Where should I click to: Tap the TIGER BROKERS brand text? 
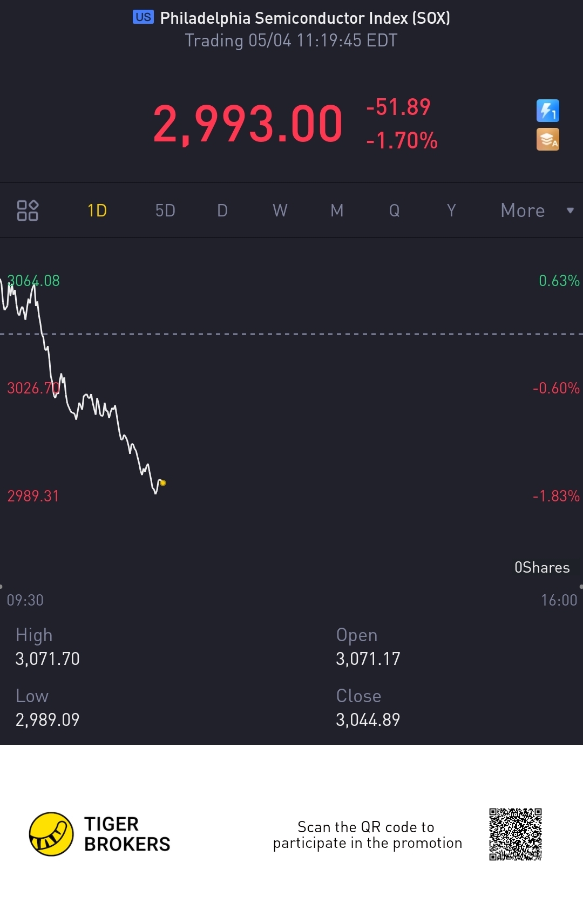127,834
